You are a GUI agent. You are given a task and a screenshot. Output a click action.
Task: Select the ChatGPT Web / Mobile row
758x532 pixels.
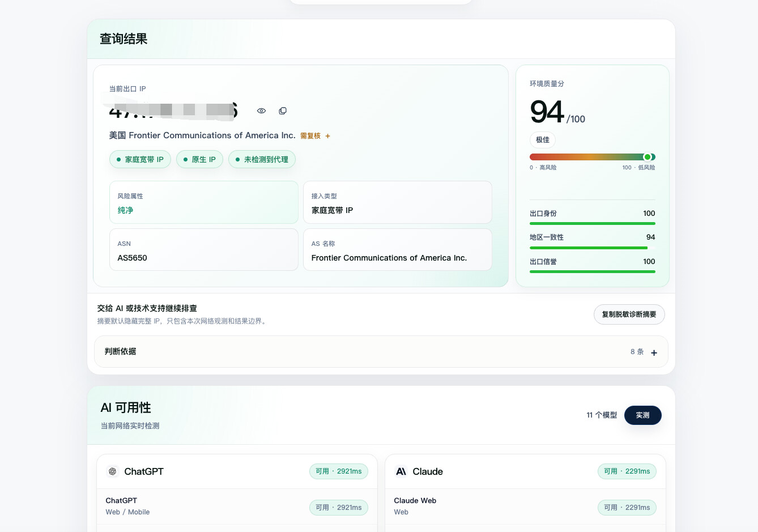tap(237, 507)
